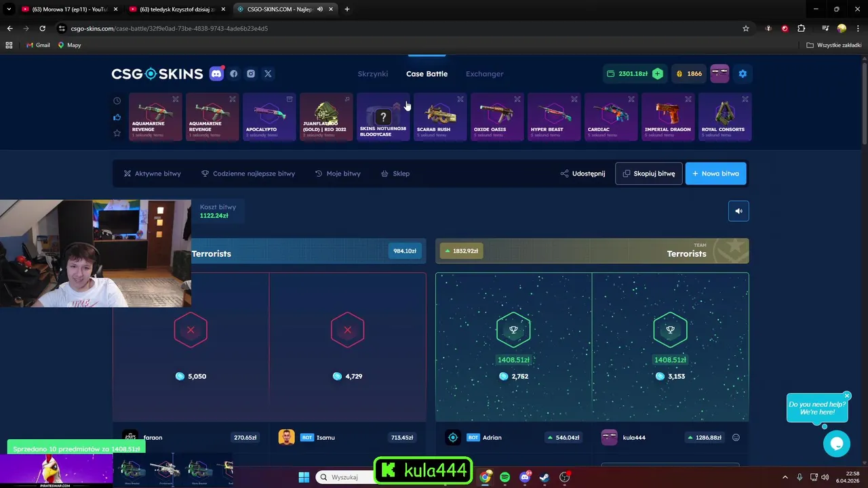Screen dimensions: 868x488
Task: Open Windows Start menu
Action: pos(304,477)
